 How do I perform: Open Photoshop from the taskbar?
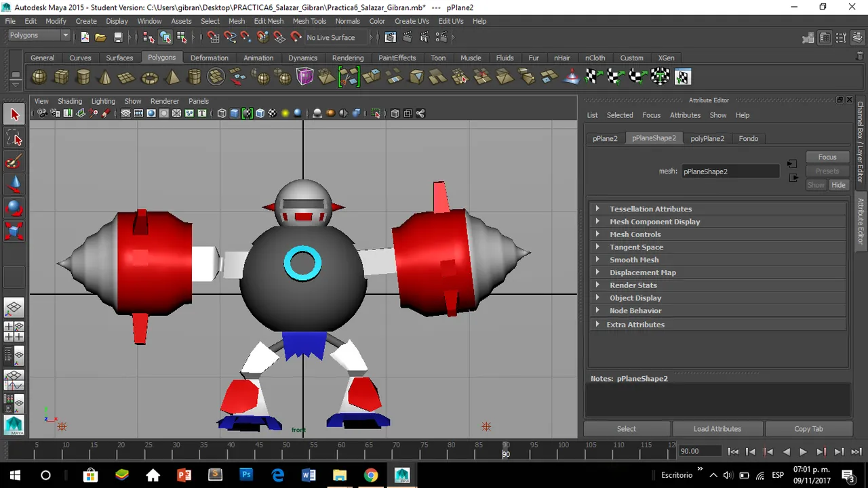tap(246, 474)
